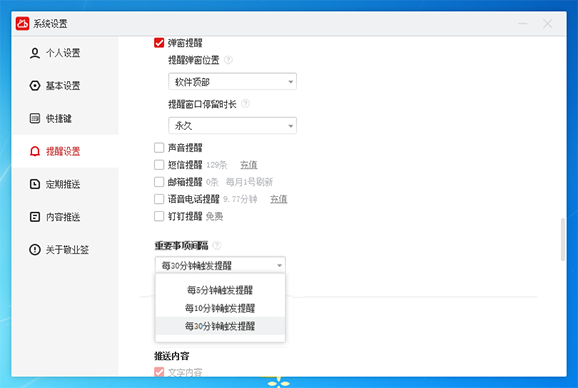Screen dimensions: 578x388
Task: Enable the 钉钉提醒 checkbox
Action: pos(159,216)
